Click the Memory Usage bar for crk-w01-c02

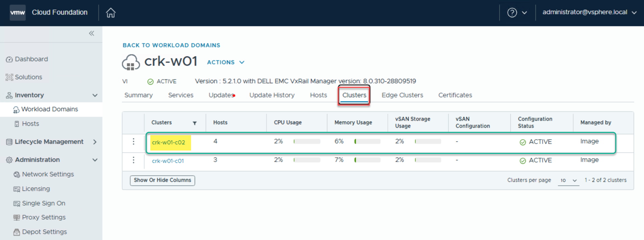click(367, 142)
